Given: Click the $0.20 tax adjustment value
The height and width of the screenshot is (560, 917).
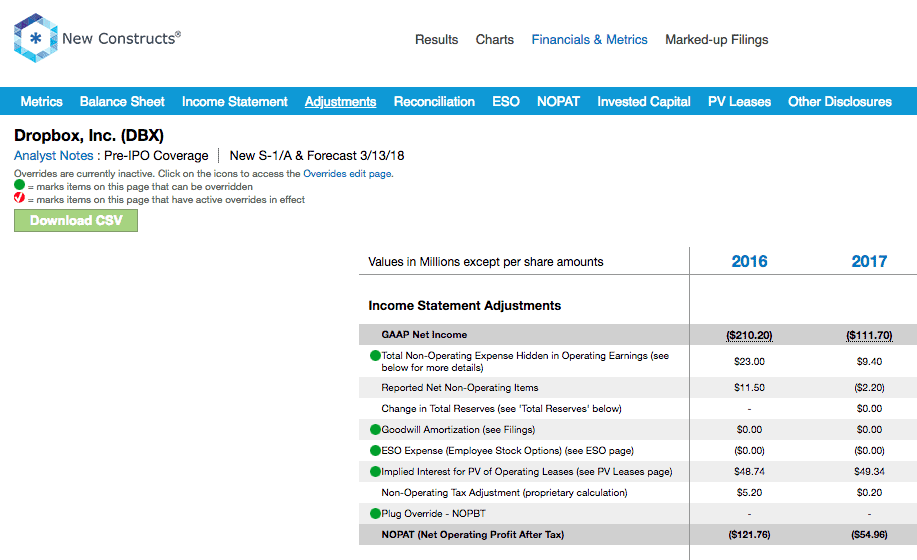Looking at the screenshot, I should (x=869, y=493).
